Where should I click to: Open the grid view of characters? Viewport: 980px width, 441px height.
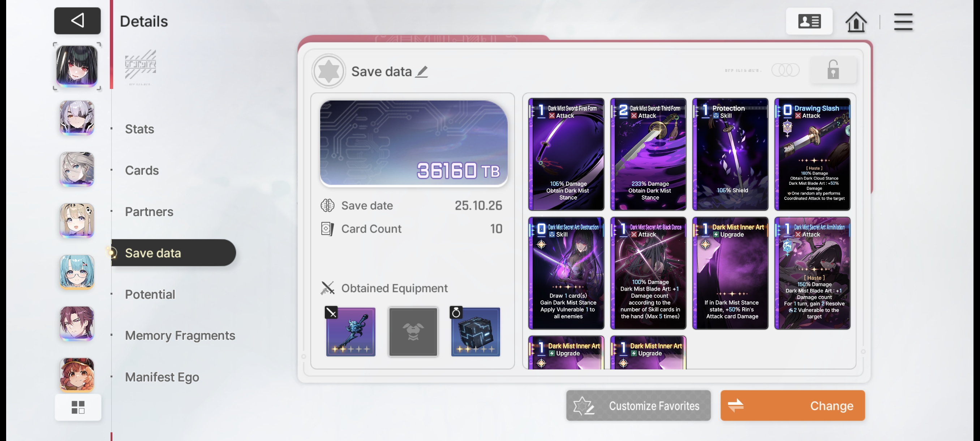[x=78, y=407]
